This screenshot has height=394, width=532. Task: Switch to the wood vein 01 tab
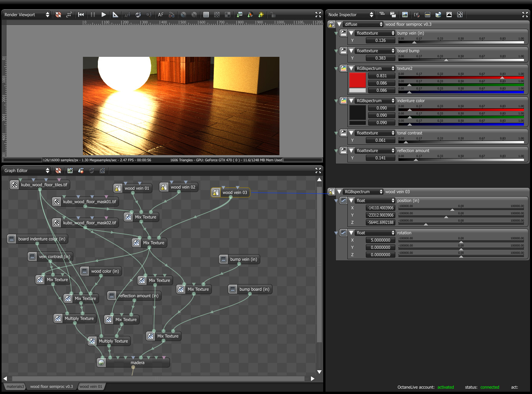91,386
